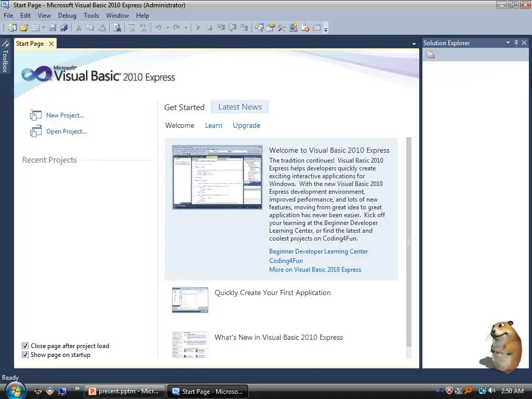Open Quickly Create Your First Application item

(x=272, y=293)
